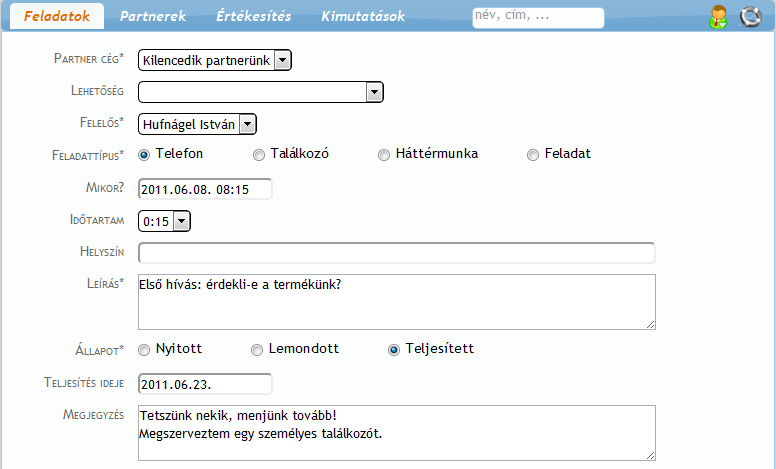Open the Értékesítés tab
This screenshot has height=469, width=776.
click(x=254, y=16)
